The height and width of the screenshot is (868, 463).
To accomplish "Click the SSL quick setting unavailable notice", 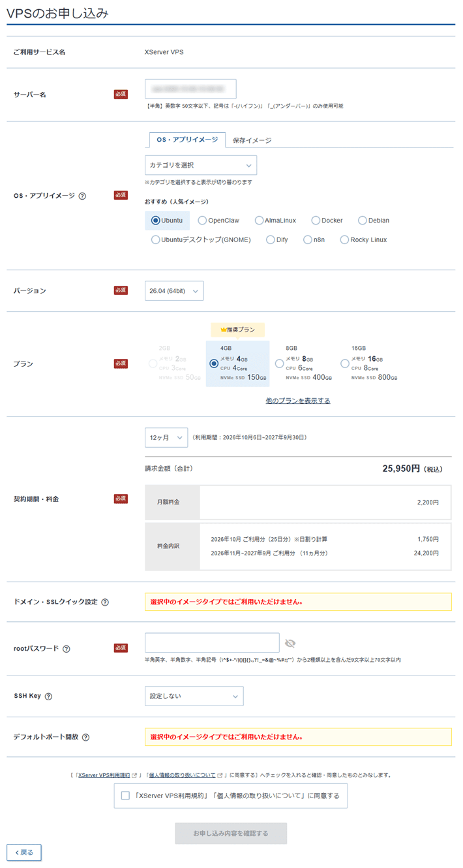I will 298,602.
